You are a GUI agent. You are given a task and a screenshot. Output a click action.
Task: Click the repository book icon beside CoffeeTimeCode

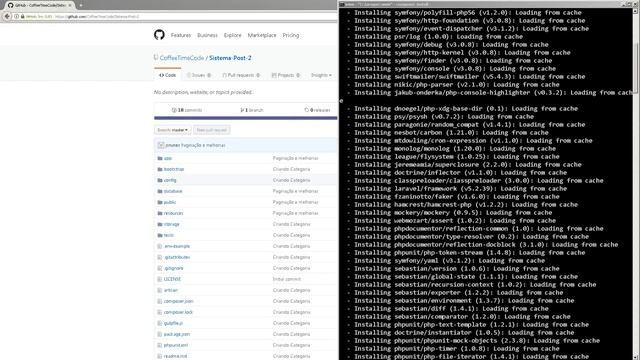156,58
